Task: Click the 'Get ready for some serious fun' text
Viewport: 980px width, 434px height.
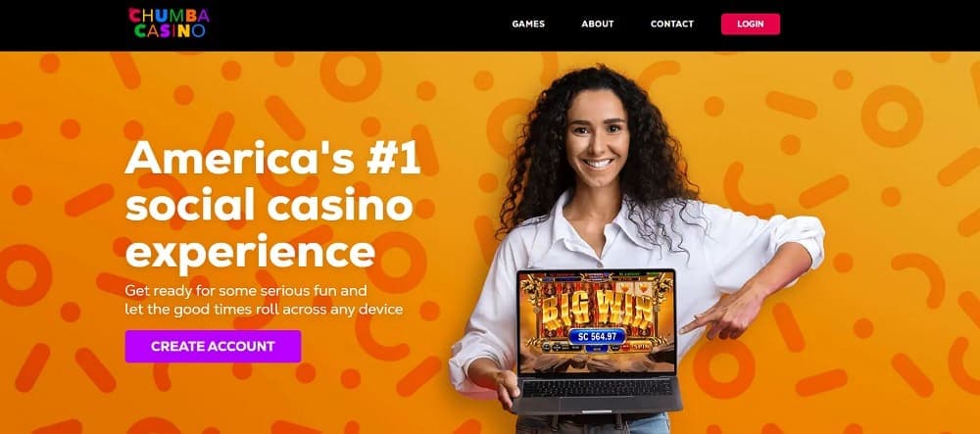Action: [x=246, y=291]
